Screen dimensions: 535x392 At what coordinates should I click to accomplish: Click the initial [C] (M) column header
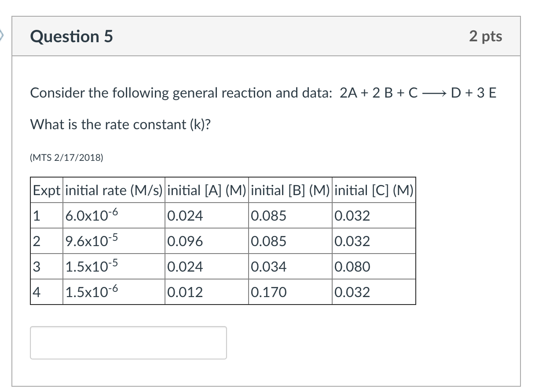pyautogui.click(x=373, y=190)
